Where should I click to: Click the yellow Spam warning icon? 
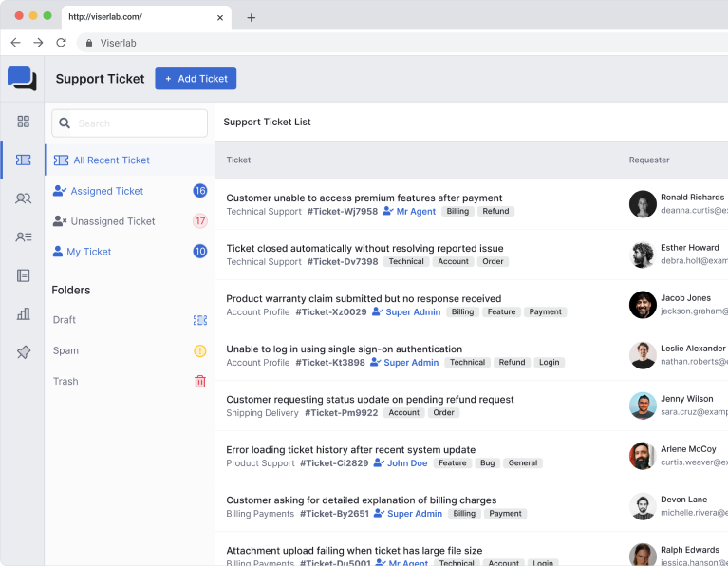[x=199, y=350]
